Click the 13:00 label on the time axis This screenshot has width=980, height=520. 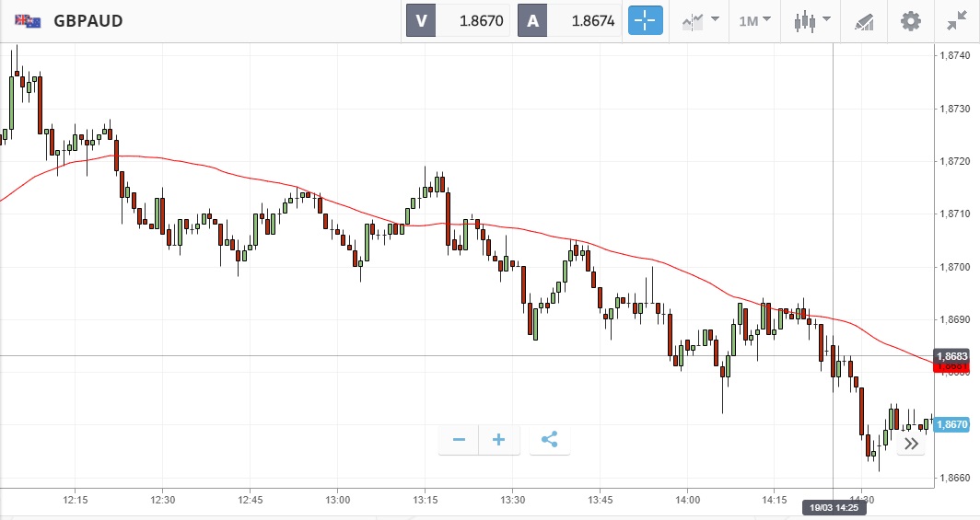[337, 500]
